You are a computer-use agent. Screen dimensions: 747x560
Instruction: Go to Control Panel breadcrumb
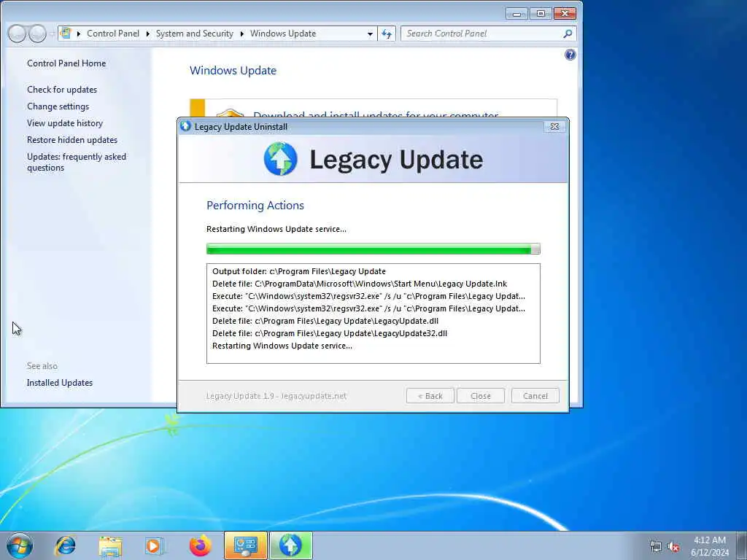113,34
